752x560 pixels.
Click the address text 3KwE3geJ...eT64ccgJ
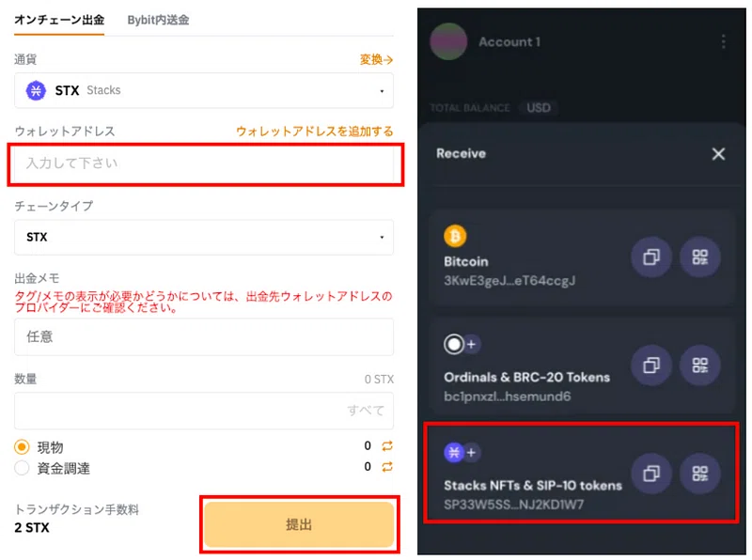coord(509,281)
